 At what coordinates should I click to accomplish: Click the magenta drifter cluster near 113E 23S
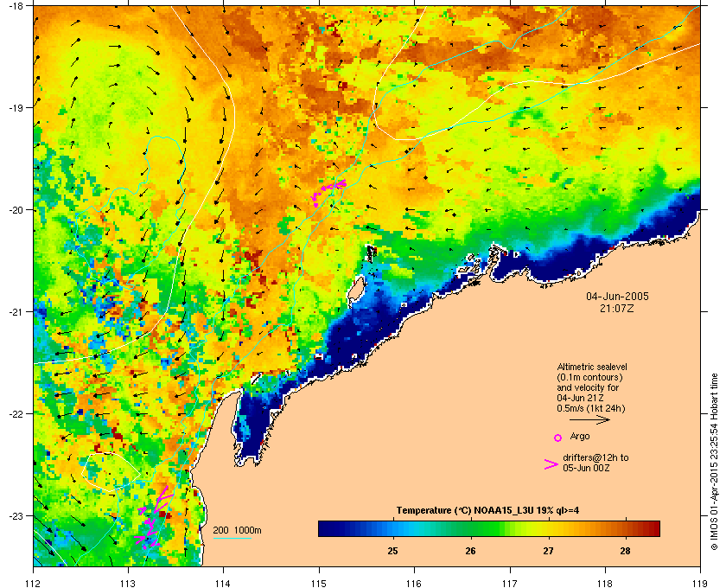click(x=153, y=519)
